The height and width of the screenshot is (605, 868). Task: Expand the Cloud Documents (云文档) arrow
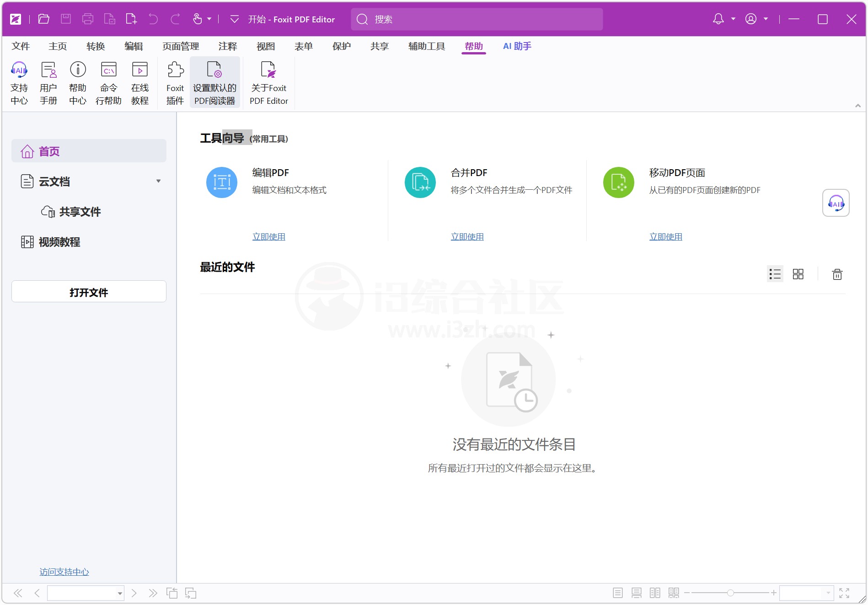(x=158, y=181)
